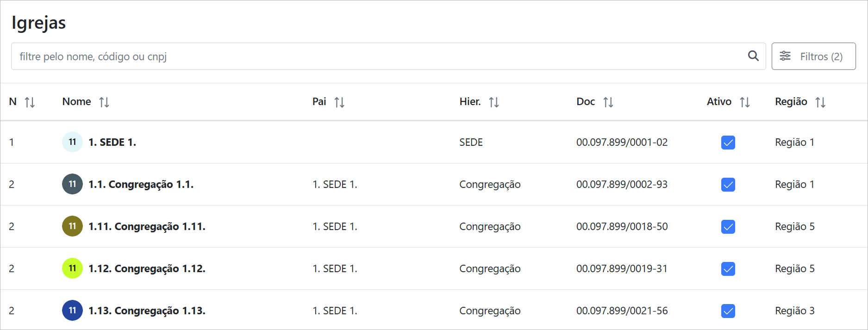Click Hier. column sort icon
Image resolution: width=868 pixels, height=330 pixels.
(494, 102)
